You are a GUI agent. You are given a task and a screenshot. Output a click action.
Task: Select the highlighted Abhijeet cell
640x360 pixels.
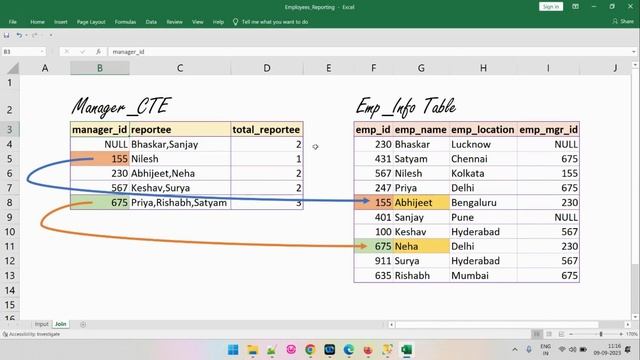point(421,202)
